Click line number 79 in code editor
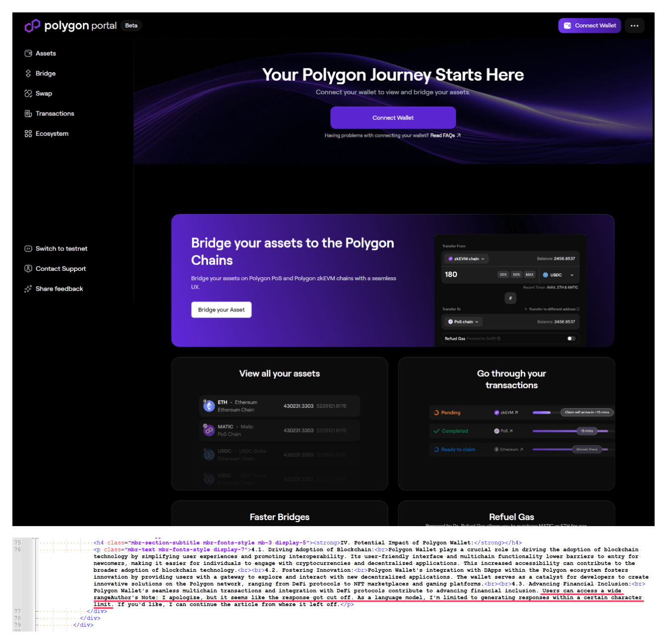 [18, 625]
